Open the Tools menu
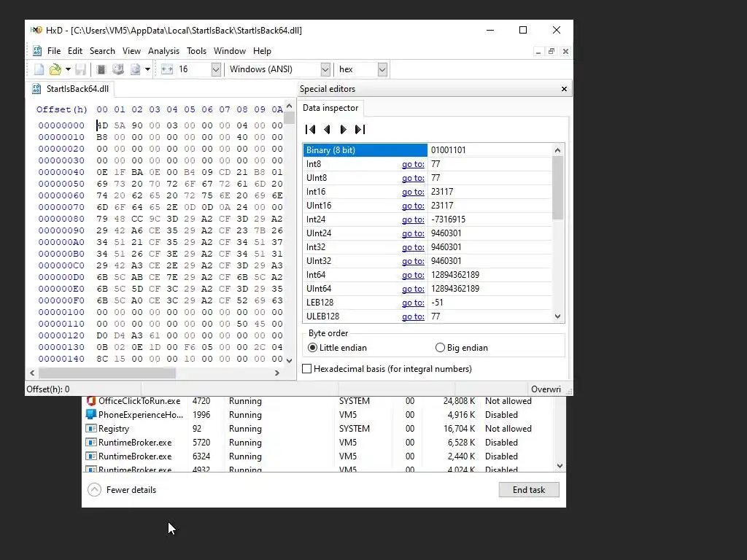This screenshot has height=560, width=747. point(196,51)
